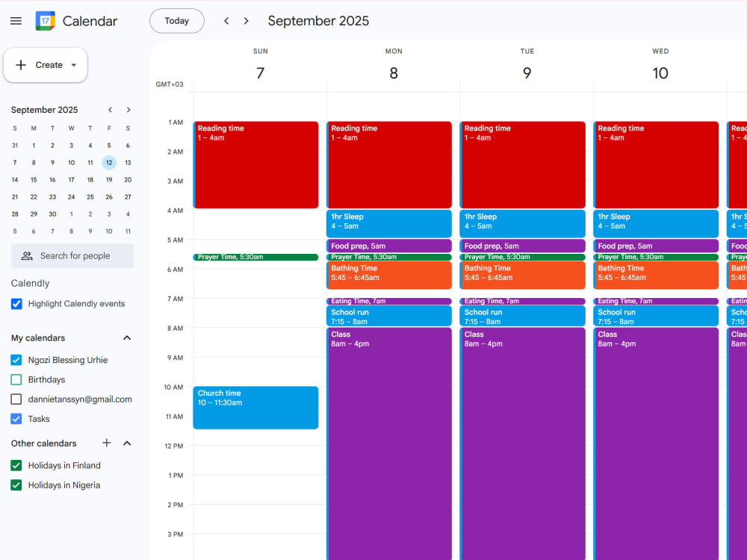The width and height of the screenshot is (747, 560).
Task: Collapse the My calendars section
Action: tap(127, 337)
